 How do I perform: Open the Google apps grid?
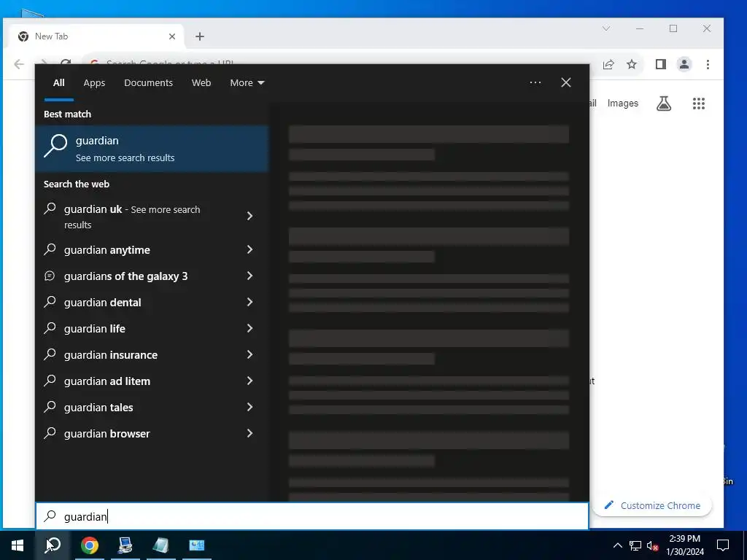[x=698, y=104]
